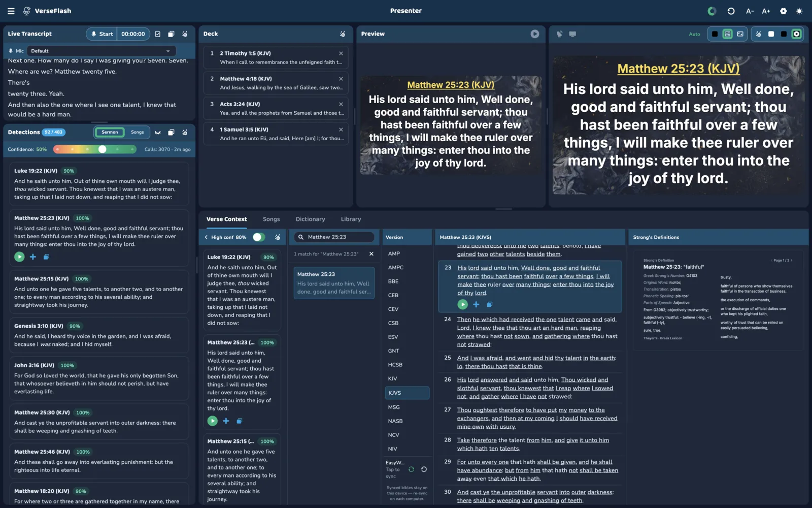
Task: Open the Songs tab
Action: point(271,219)
